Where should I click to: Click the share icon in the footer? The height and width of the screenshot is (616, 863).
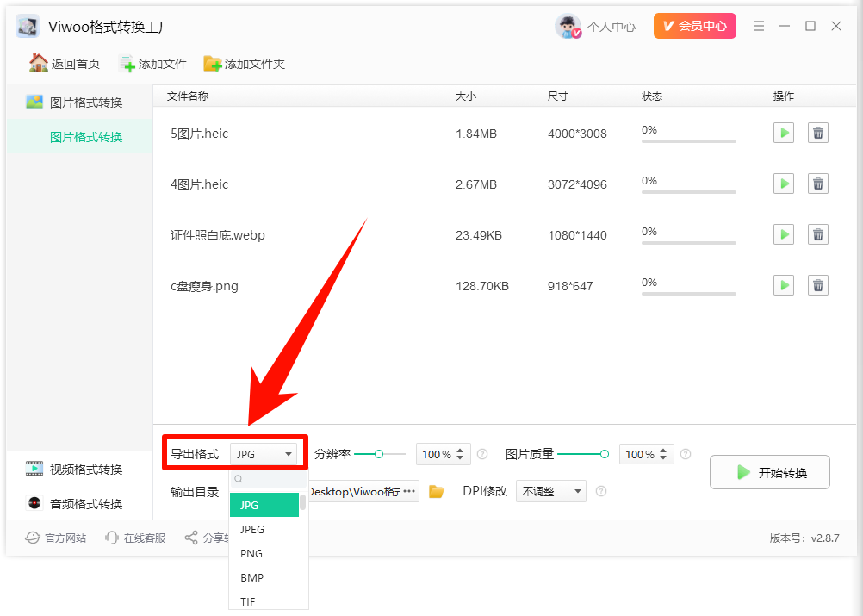191,538
